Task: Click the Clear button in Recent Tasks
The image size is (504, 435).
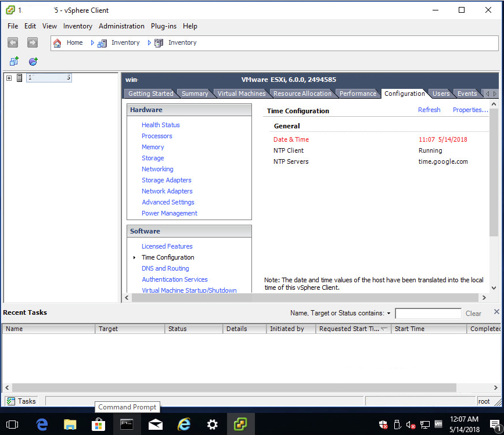Action: (473, 314)
